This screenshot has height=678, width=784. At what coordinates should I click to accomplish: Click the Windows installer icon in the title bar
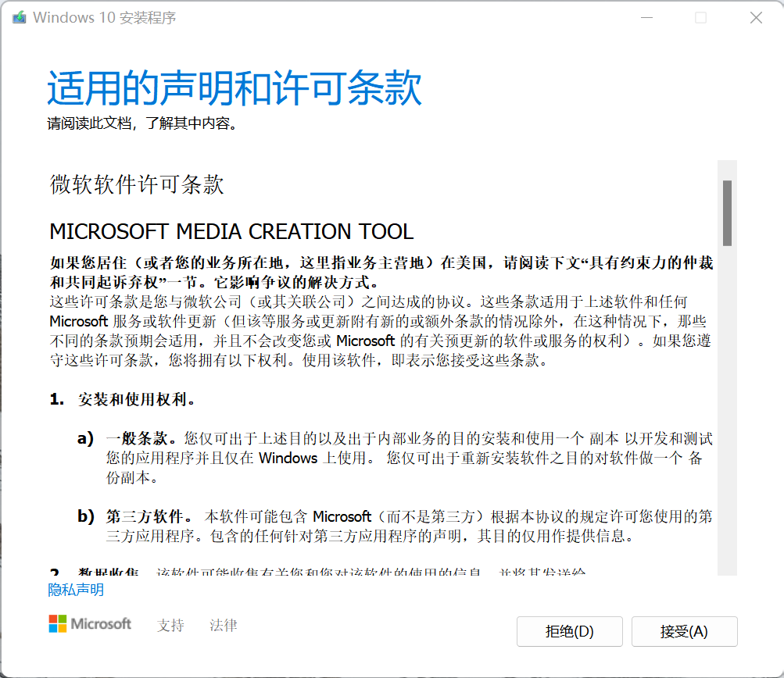coord(19,16)
